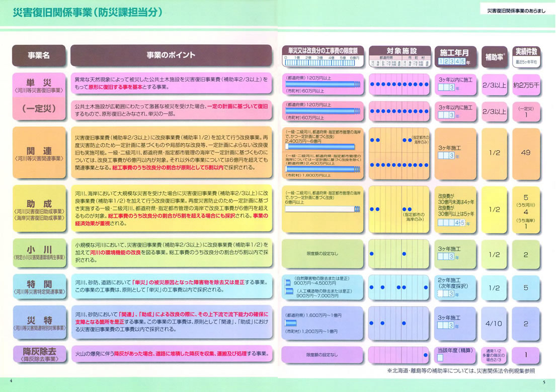556x392 pixels.
Task: Click the 単災 row cost limit bar
Action: [x=323, y=84]
